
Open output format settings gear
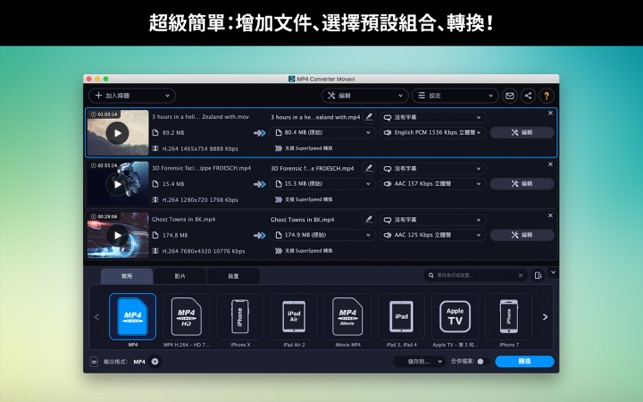point(155,361)
